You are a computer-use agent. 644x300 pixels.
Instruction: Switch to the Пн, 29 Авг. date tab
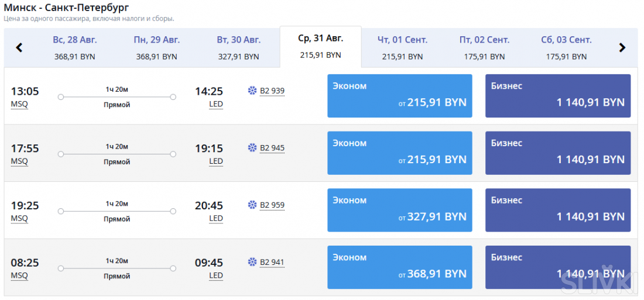[x=157, y=47]
